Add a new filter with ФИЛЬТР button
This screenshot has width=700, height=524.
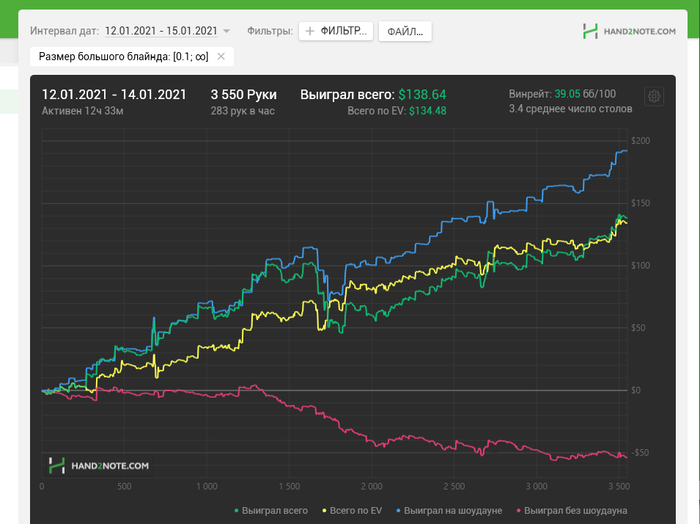[336, 31]
